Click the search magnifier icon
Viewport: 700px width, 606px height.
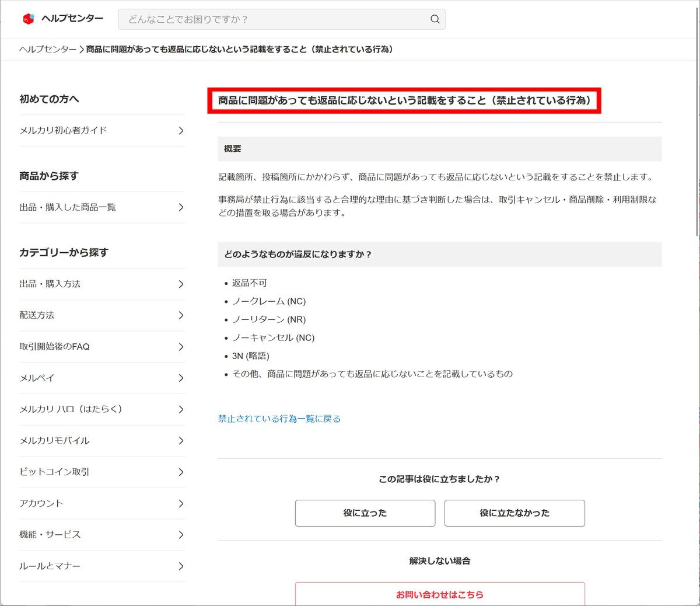[x=435, y=19]
